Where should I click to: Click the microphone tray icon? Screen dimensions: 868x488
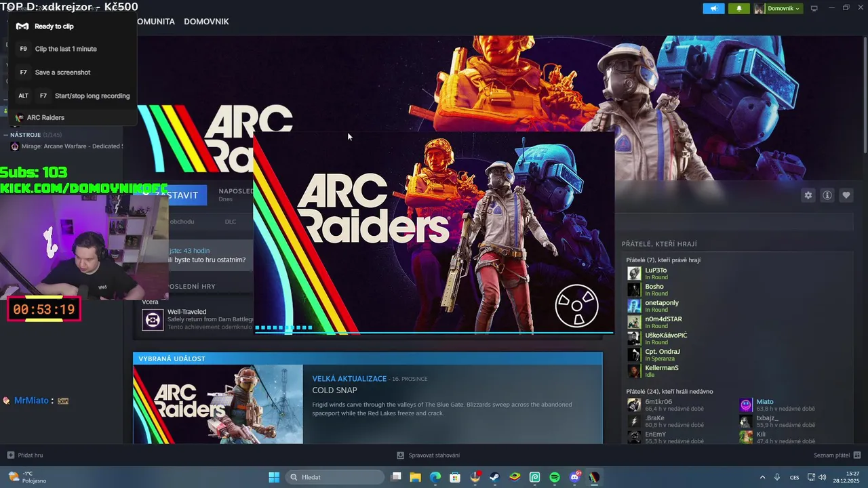click(777, 477)
